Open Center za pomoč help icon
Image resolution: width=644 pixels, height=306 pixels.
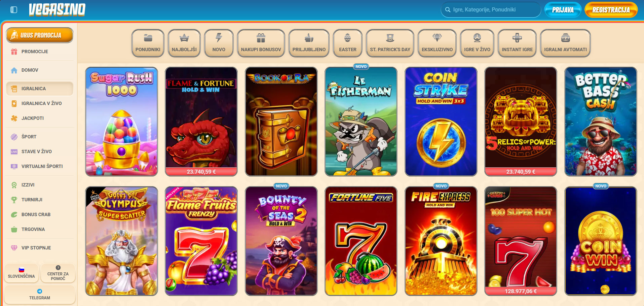pyautogui.click(x=58, y=268)
